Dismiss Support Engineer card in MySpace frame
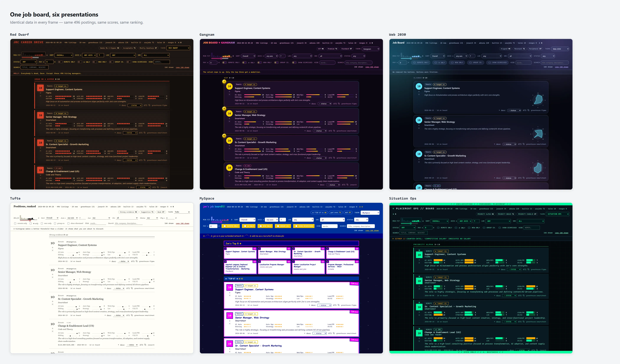Image resolution: width=620 pixels, height=364 pixels. click(x=230, y=296)
